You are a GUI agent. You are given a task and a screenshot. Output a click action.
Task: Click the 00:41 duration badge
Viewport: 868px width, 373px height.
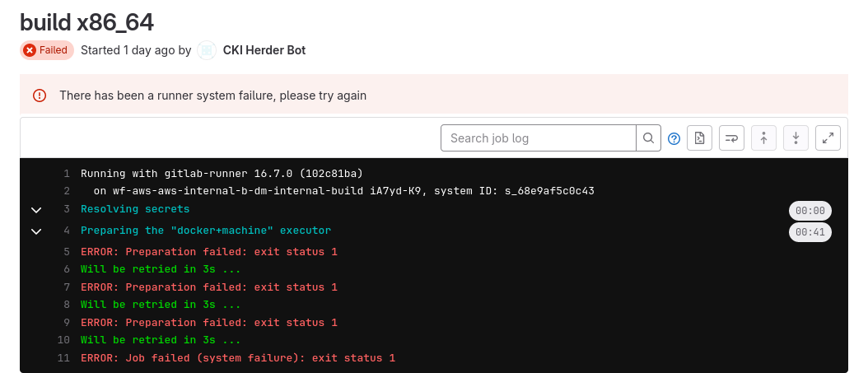pyautogui.click(x=810, y=233)
